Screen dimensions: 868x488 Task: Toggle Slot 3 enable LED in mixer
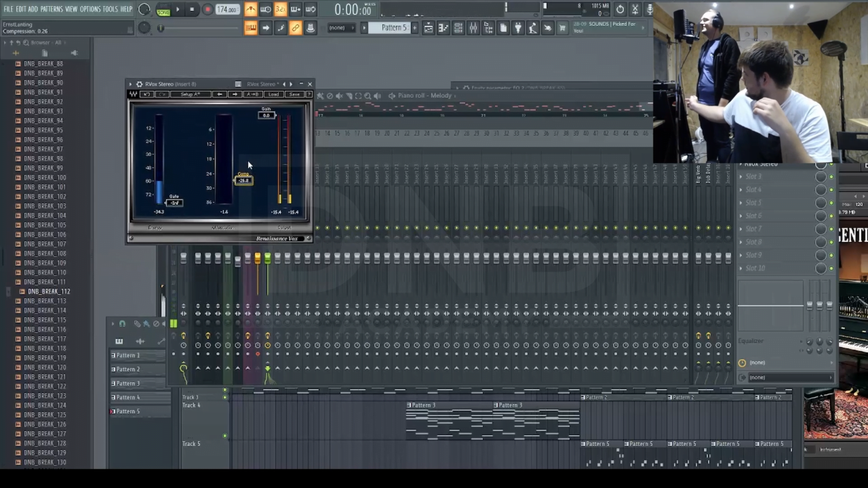[x=831, y=177]
